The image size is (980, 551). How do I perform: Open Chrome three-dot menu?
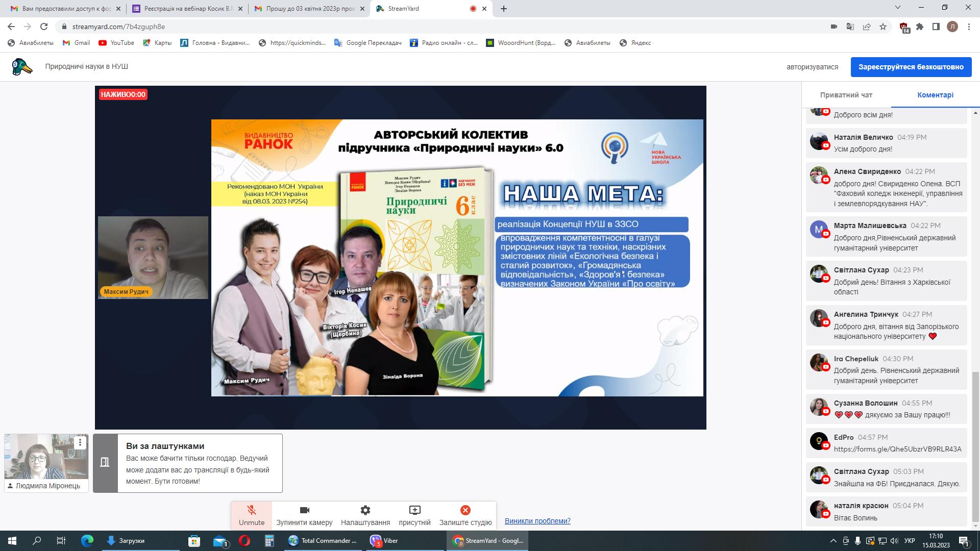coord(969,27)
